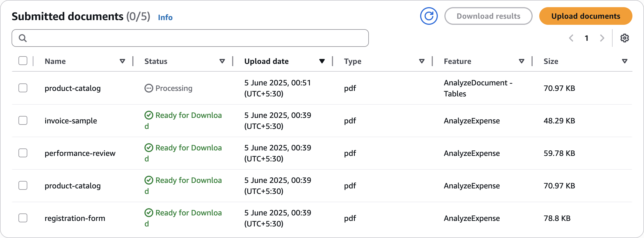Sort by Status column arrow
Screen dimensions: 644x238
(222, 61)
